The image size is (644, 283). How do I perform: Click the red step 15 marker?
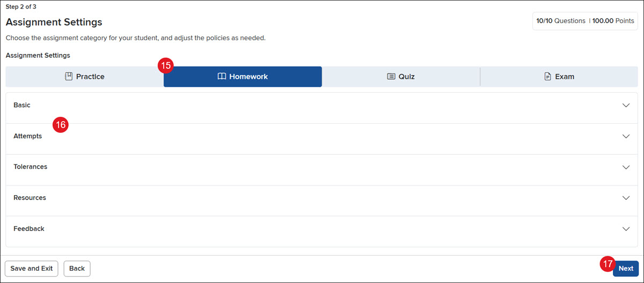click(x=166, y=66)
